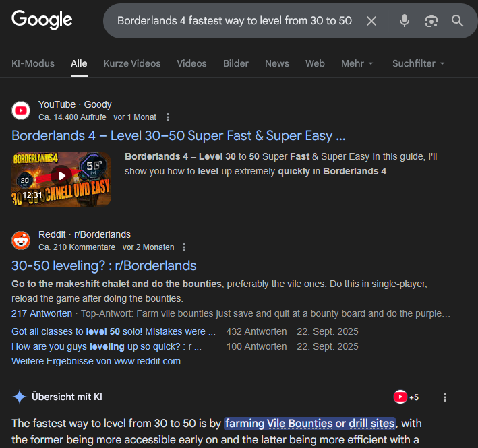Image resolution: width=478 pixels, height=448 pixels.
Task: Click highlighted farming Vile Bounties or drill sites
Action: 309,424
